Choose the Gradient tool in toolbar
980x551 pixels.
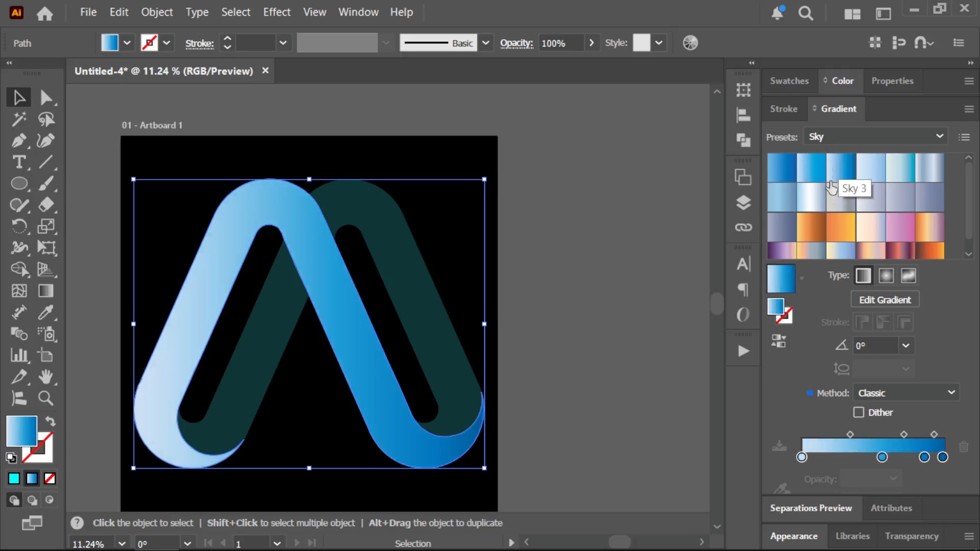point(46,291)
